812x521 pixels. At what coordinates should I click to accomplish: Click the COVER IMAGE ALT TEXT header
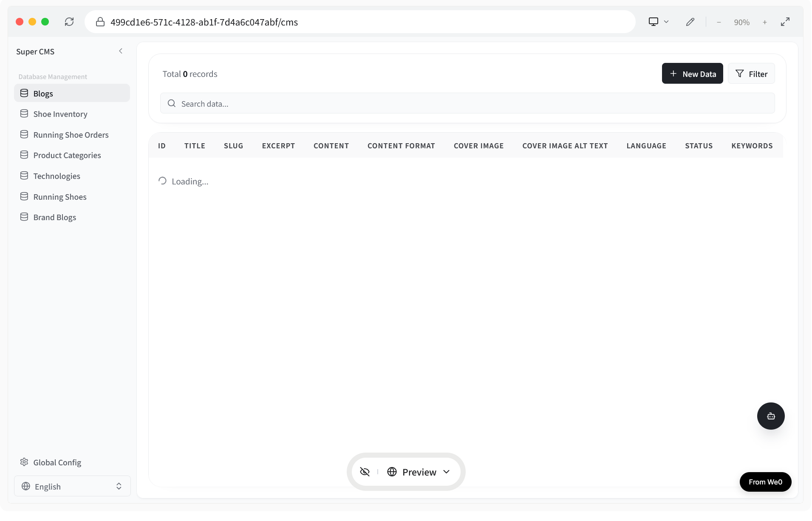565,146
